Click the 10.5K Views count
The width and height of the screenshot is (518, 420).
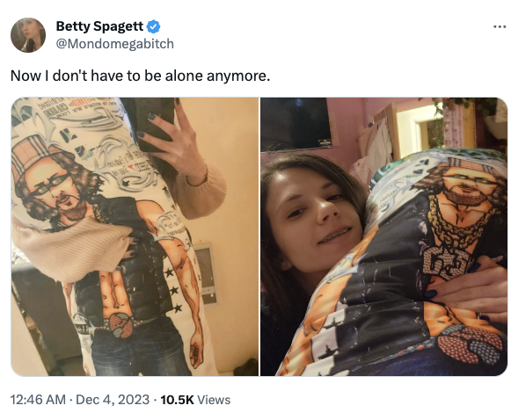195,400
